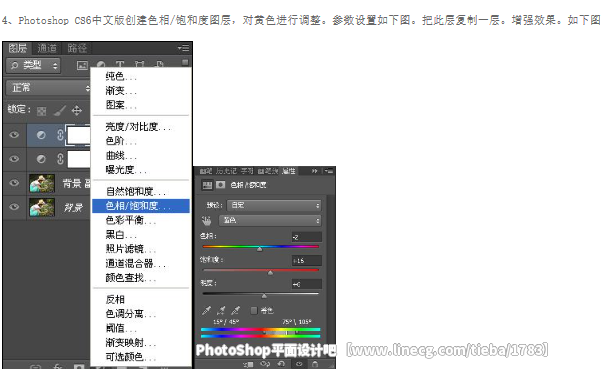
Task: Filter layers by shape icon
Action: (x=139, y=64)
